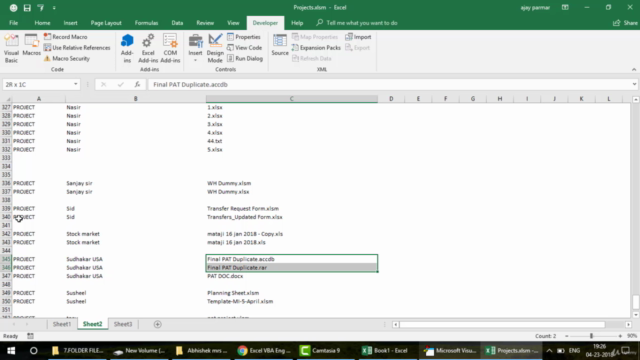Open Ribbon Display Options

tap(565, 7)
